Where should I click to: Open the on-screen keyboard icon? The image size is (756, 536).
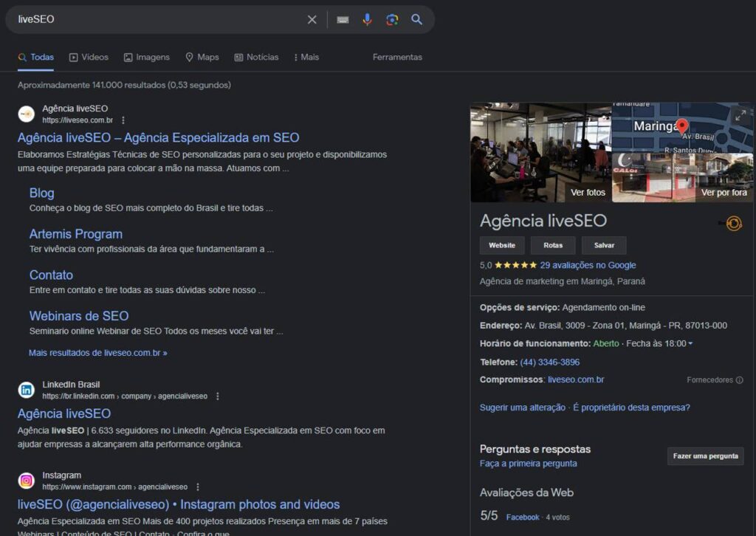[x=341, y=20]
